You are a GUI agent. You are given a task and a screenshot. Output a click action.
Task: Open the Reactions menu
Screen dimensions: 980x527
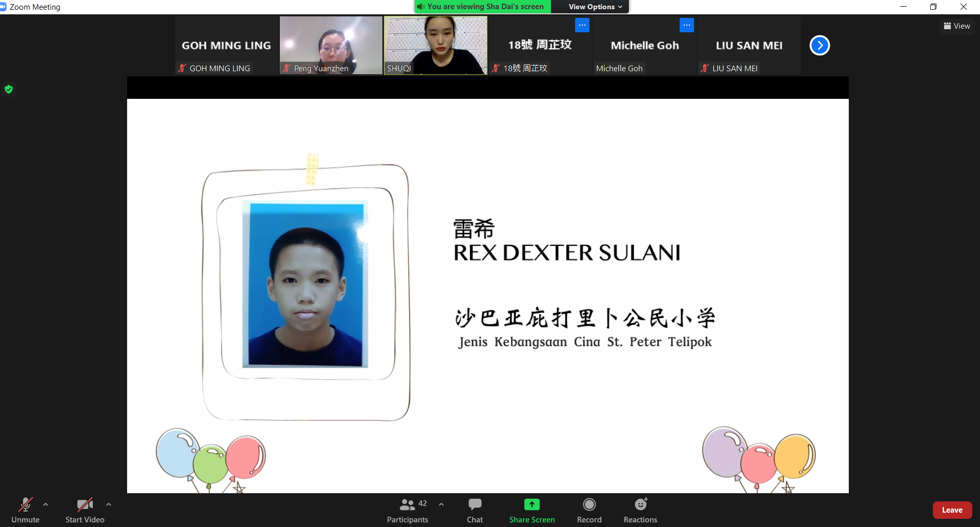tap(640, 510)
